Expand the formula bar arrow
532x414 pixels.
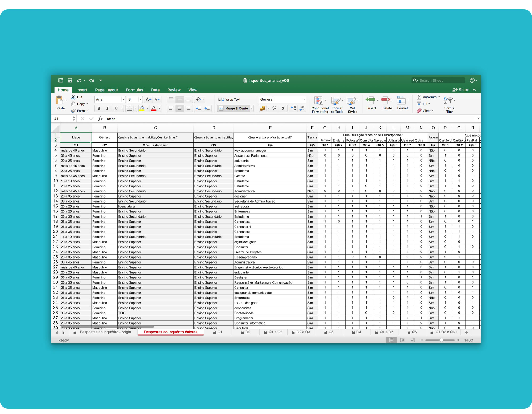(478, 119)
